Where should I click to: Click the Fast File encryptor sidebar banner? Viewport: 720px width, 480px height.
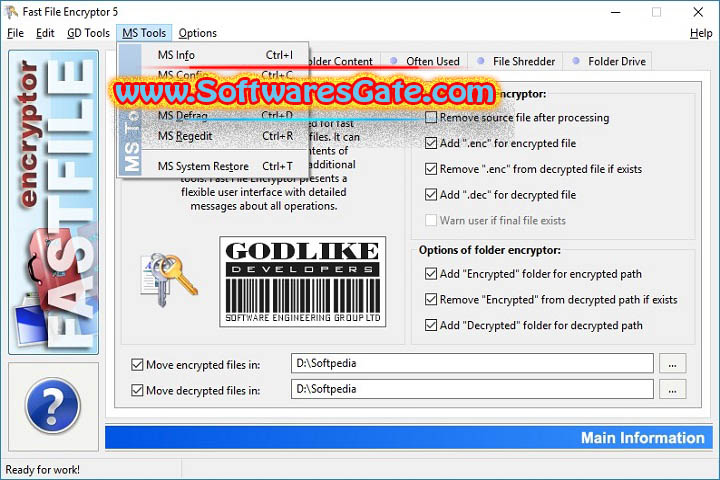pyautogui.click(x=53, y=202)
